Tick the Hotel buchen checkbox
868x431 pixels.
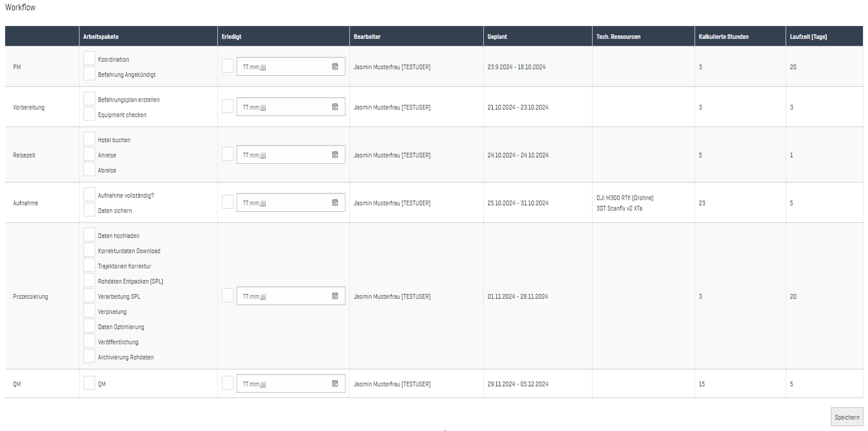click(89, 139)
